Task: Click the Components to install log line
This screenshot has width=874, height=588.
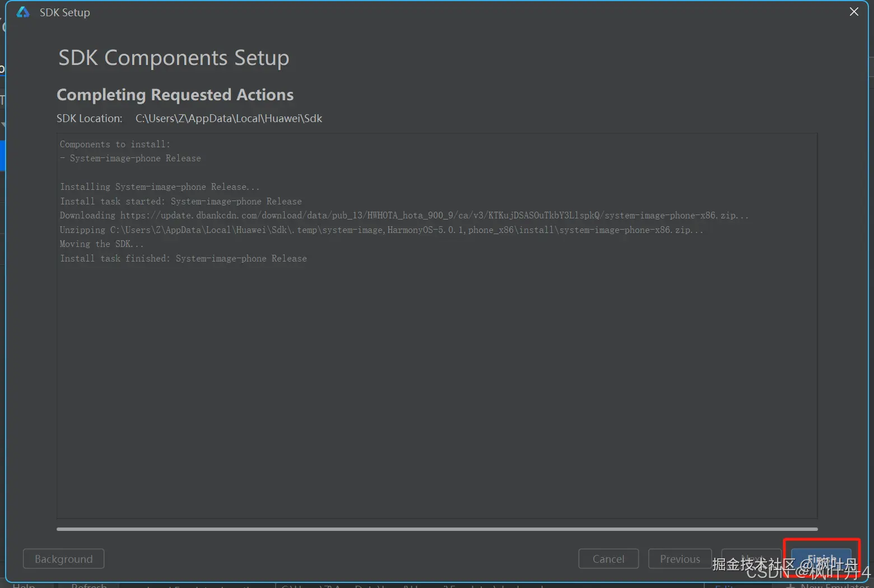Action: pos(115,144)
